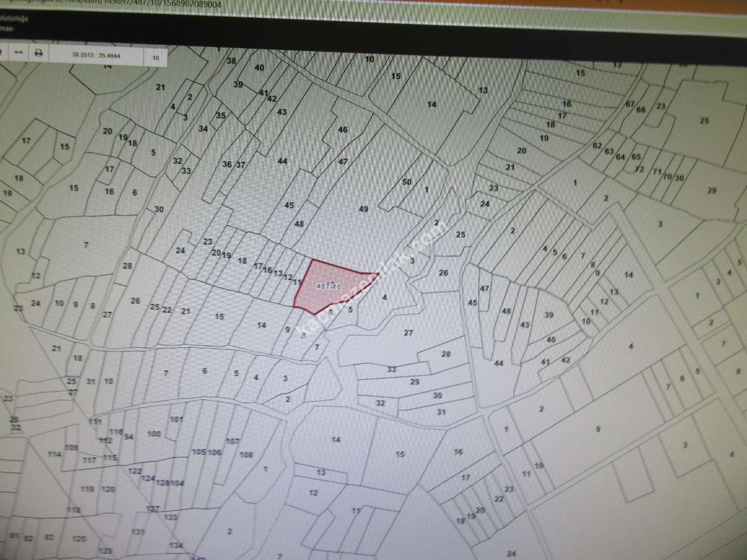The width and height of the screenshot is (747, 560).
Task: Select parcel 46 on the cadastral map
Action: pyautogui.click(x=342, y=130)
